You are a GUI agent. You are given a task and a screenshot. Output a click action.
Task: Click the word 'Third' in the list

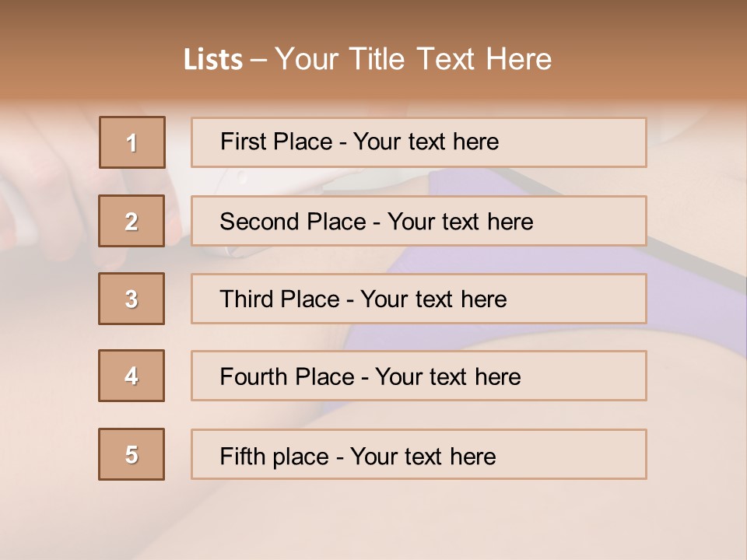coord(245,299)
